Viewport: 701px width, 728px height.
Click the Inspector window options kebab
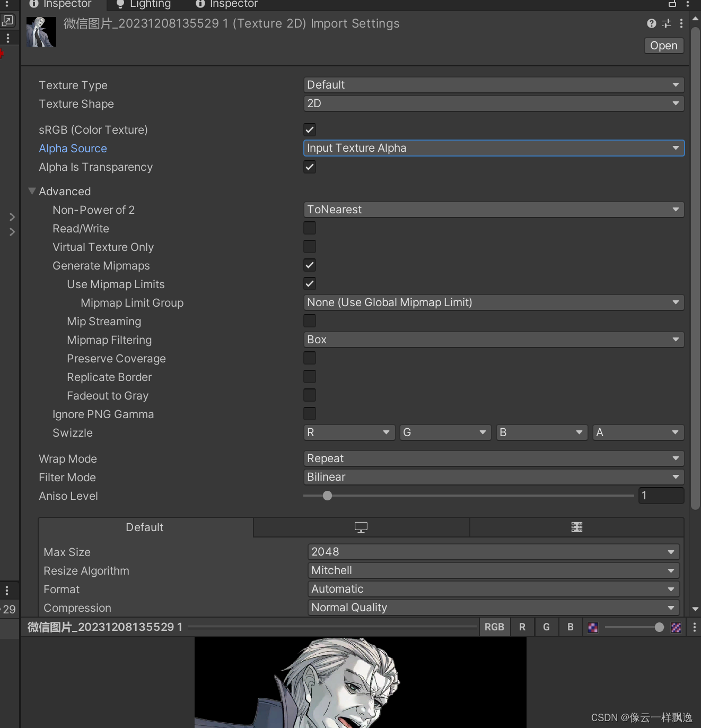click(x=688, y=4)
